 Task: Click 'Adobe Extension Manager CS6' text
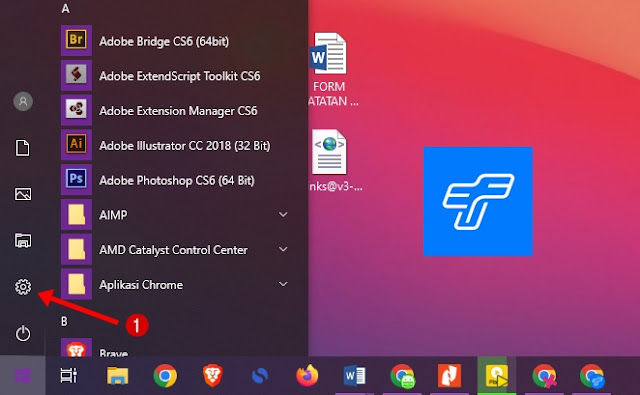click(x=178, y=111)
